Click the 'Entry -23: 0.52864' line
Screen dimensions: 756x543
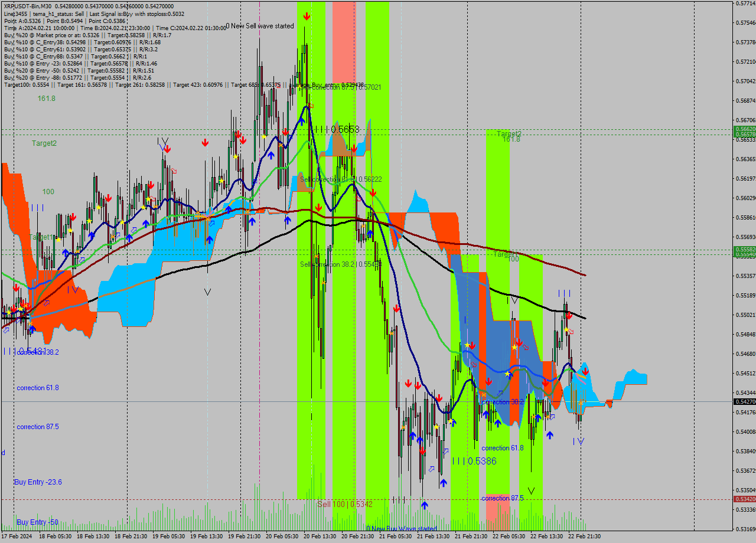point(80,63)
